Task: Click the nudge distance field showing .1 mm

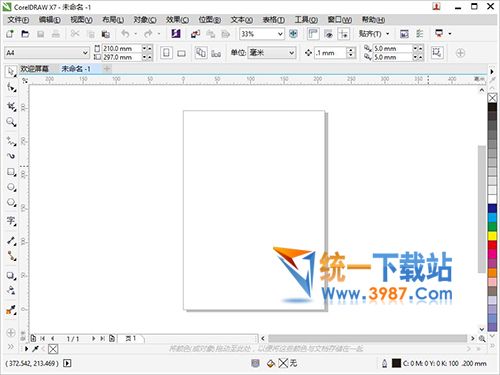Action: [331, 53]
